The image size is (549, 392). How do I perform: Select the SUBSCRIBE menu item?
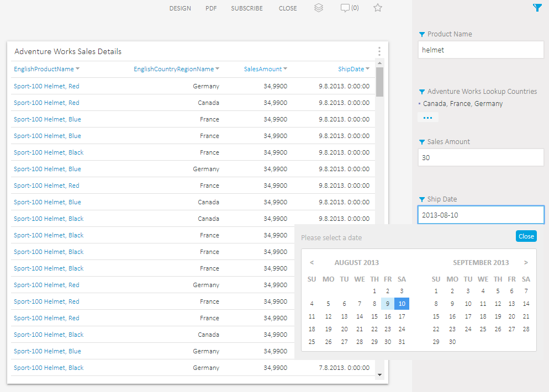pyautogui.click(x=247, y=8)
